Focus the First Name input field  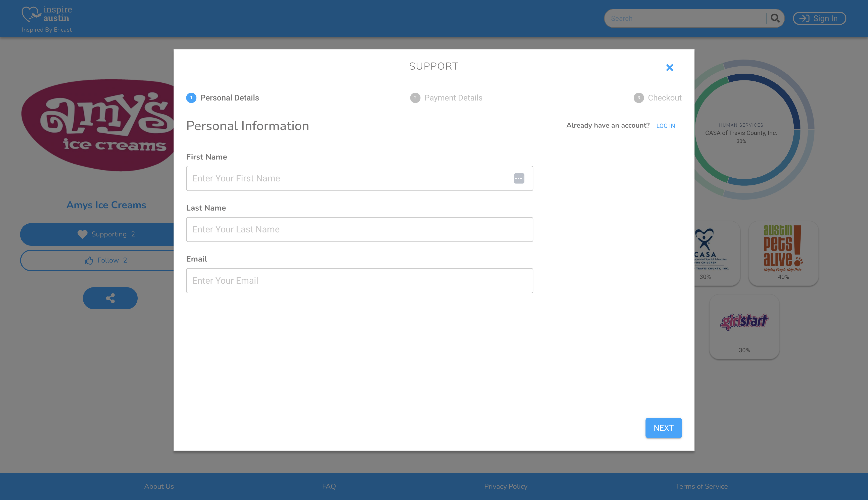359,178
